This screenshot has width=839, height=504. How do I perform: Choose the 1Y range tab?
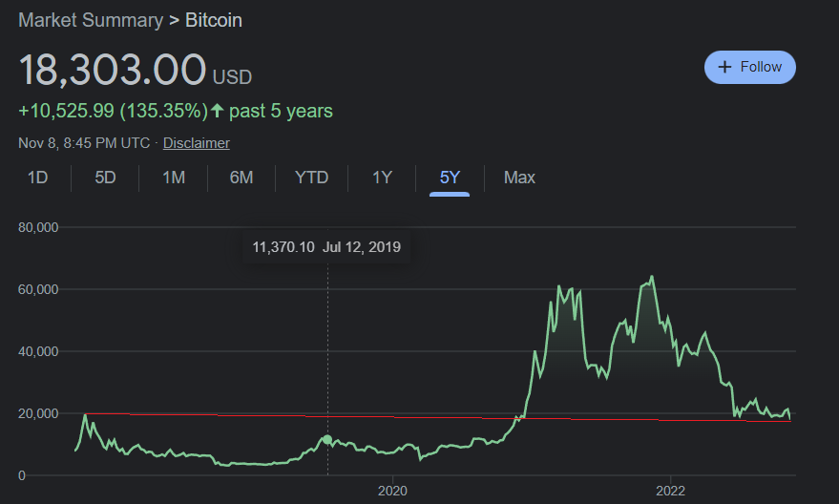[382, 178]
